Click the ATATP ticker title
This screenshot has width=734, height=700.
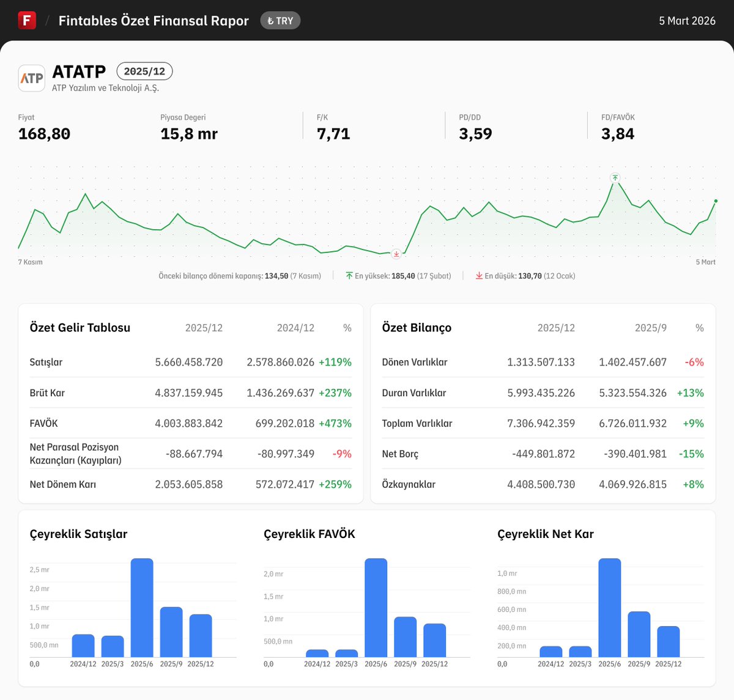coord(79,72)
